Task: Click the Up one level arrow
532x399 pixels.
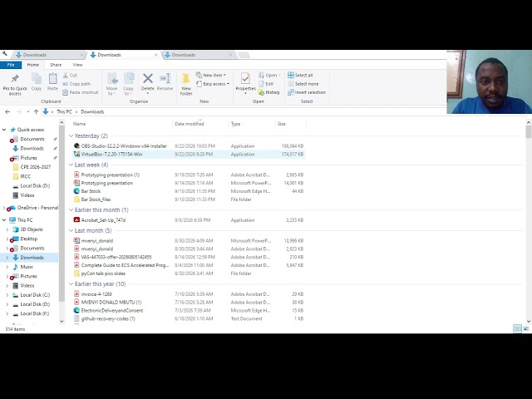Action: point(36,111)
